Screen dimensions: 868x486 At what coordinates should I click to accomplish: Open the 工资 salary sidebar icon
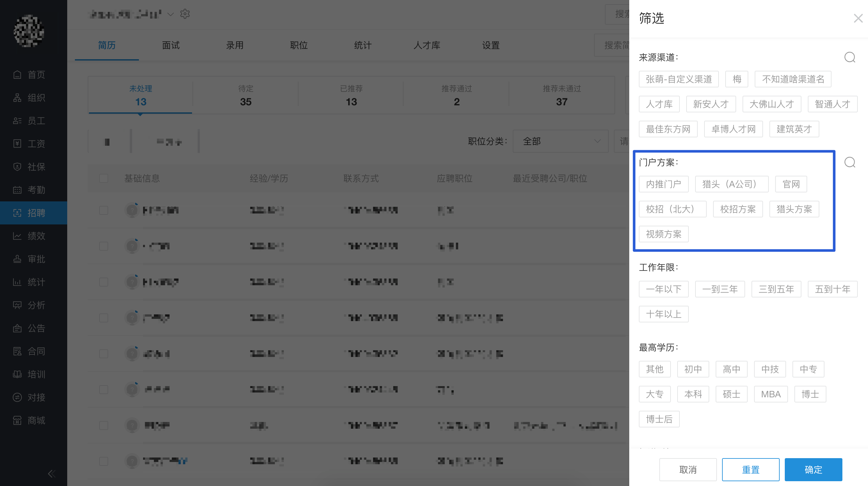(17, 143)
